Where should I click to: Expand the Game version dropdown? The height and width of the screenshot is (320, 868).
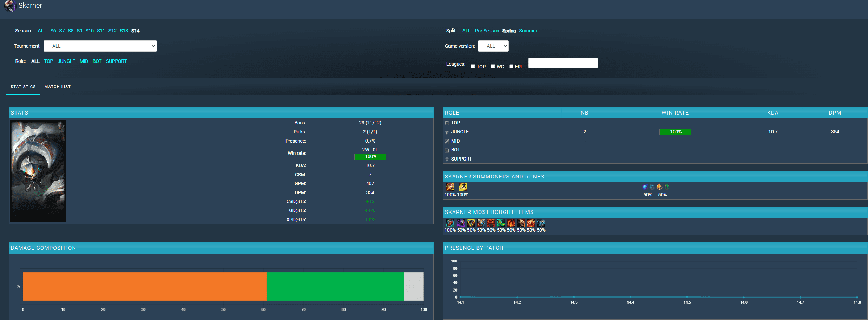pos(493,46)
